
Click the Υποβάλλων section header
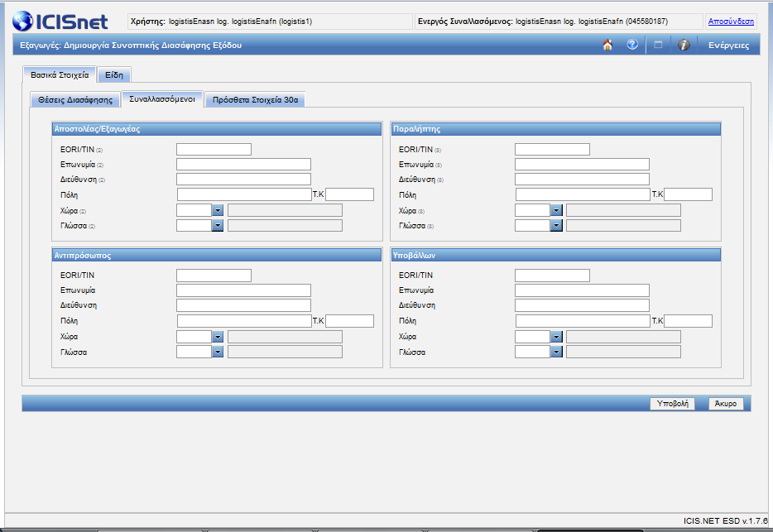[555, 256]
